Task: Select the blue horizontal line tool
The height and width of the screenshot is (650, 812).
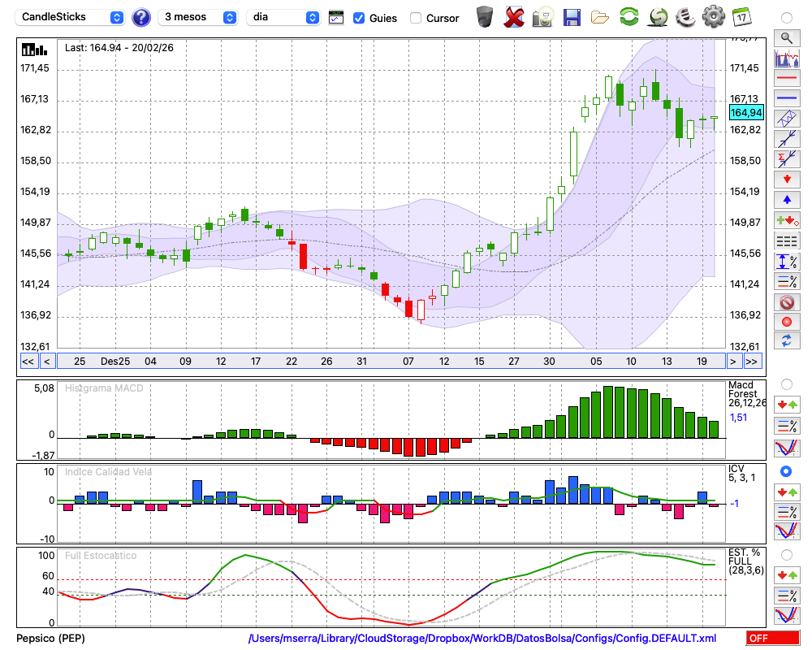Action: tap(786, 98)
